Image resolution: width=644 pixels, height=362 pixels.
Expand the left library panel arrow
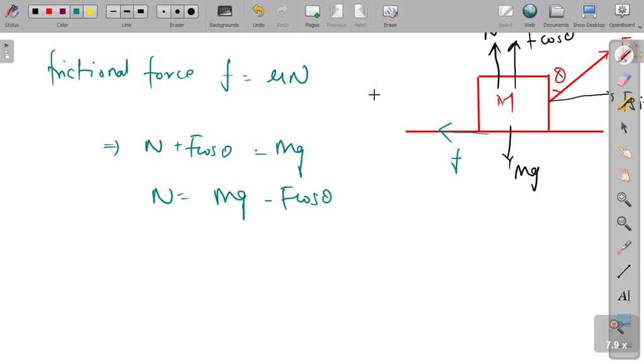[6, 45]
